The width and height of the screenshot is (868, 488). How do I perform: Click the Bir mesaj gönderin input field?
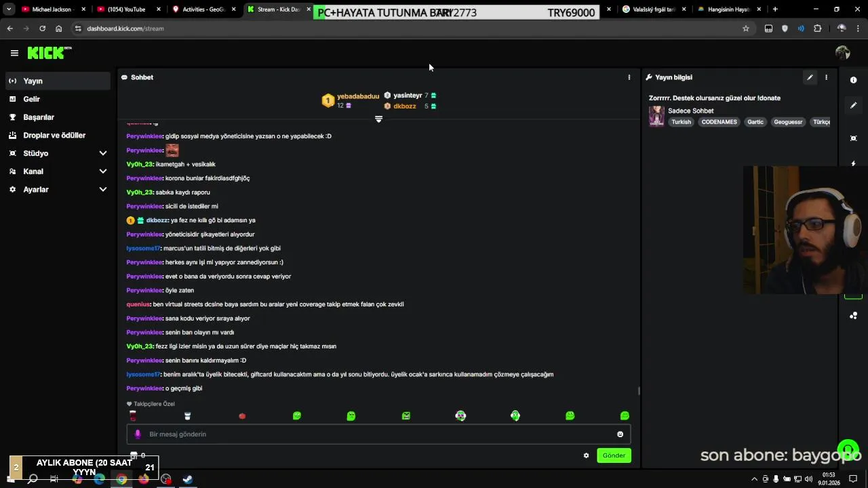point(378,434)
